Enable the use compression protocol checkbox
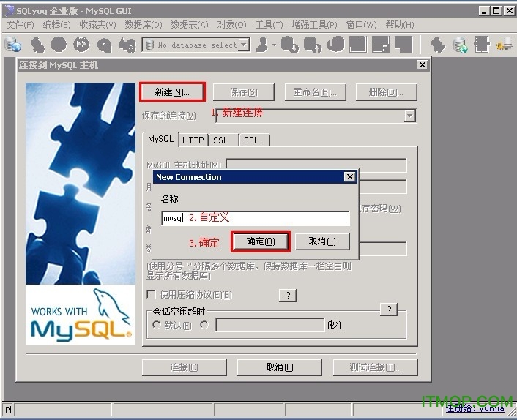The width and height of the screenshot is (517, 420). (x=152, y=295)
